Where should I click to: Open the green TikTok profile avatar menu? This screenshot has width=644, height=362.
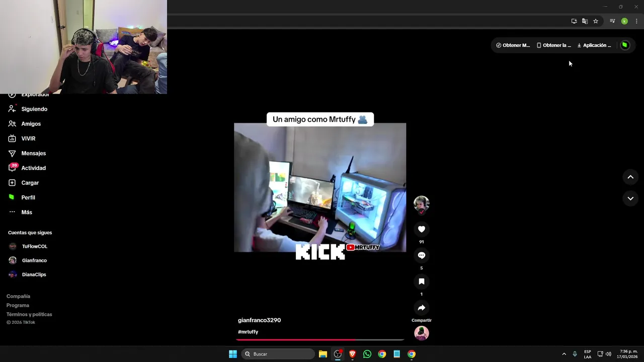625,45
